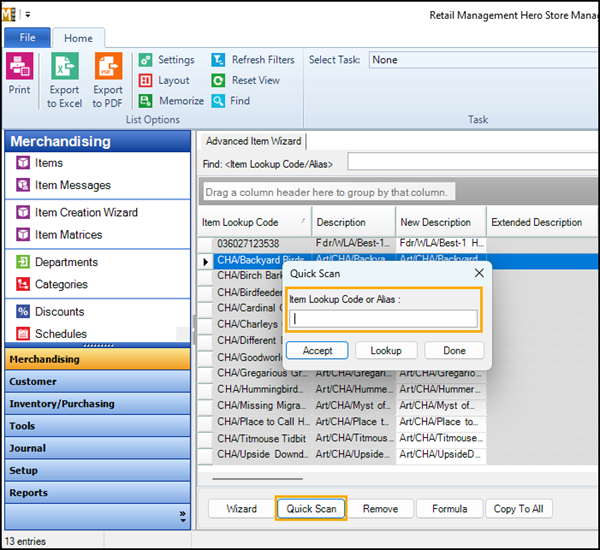The height and width of the screenshot is (550, 600).
Task: Click the Reset View icon
Action: pyautogui.click(x=218, y=80)
